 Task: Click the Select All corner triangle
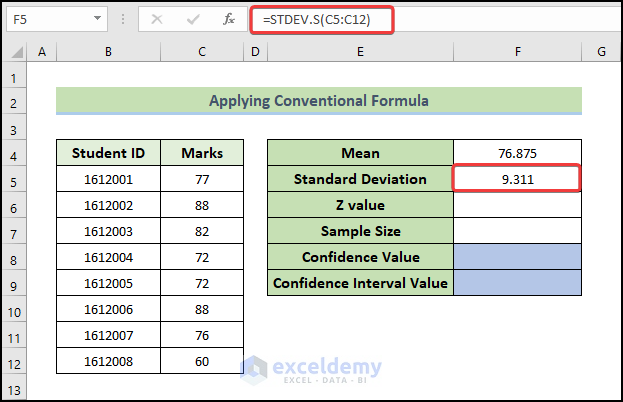coord(17,52)
